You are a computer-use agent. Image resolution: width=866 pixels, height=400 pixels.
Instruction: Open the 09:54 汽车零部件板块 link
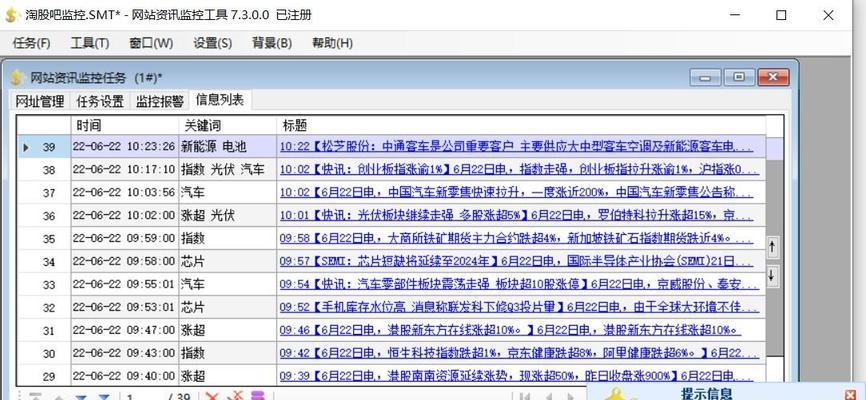(x=519, y=285)
